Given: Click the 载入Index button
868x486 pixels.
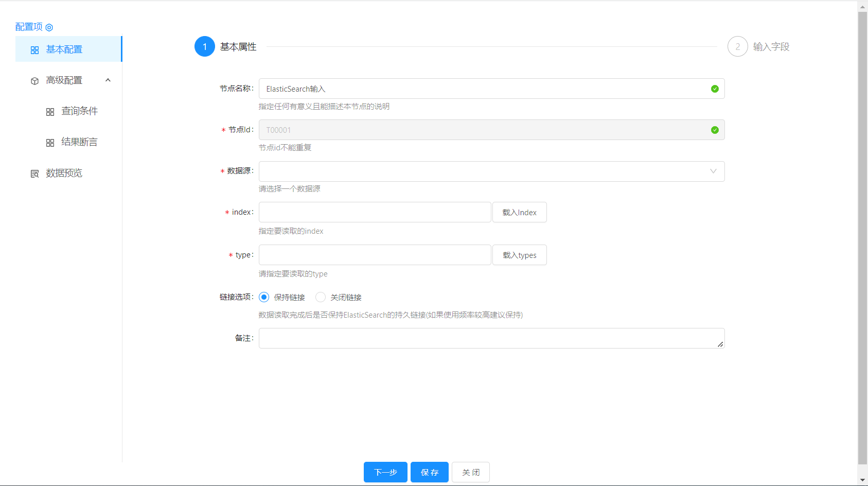Looking at the screenshot, I should pyautogui.click(x=519, y=213).
